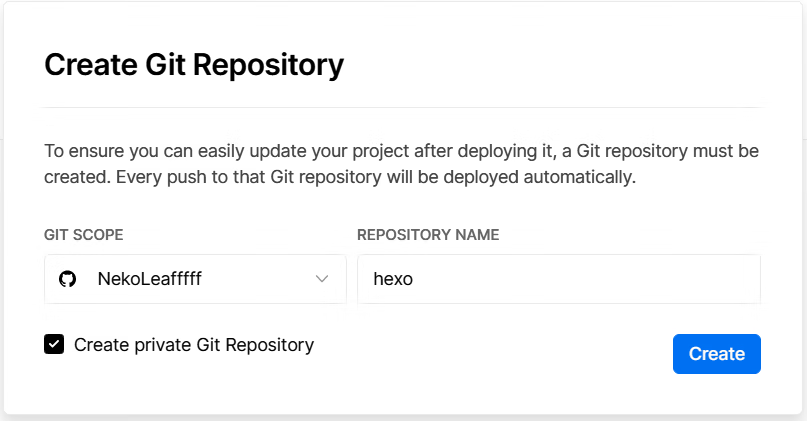Screen dimensions: 807x421
Task: Toggle the black checkmark box
Action: pos(54,344)
